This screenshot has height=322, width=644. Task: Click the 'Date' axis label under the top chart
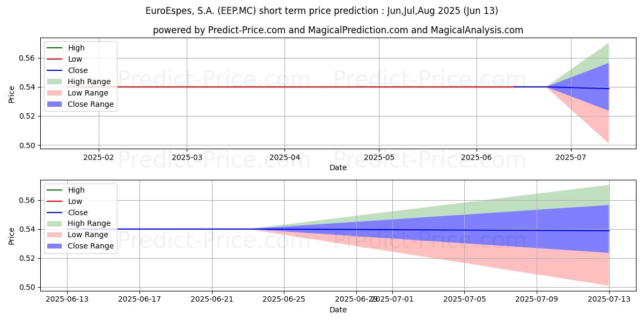[338, 167]
